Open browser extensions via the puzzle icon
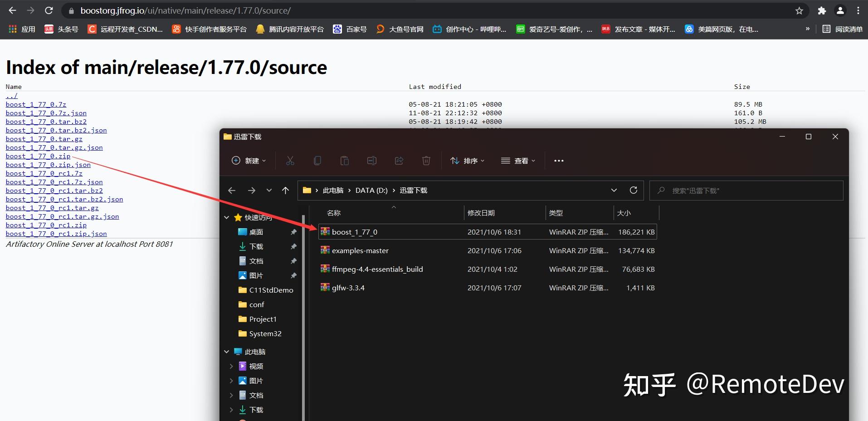868x421 pixels. (822, 10)
